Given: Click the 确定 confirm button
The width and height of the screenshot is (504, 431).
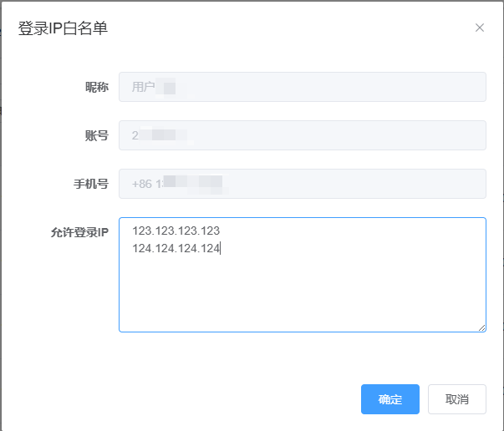Looking at the screenshot, I should coord(389,399).
